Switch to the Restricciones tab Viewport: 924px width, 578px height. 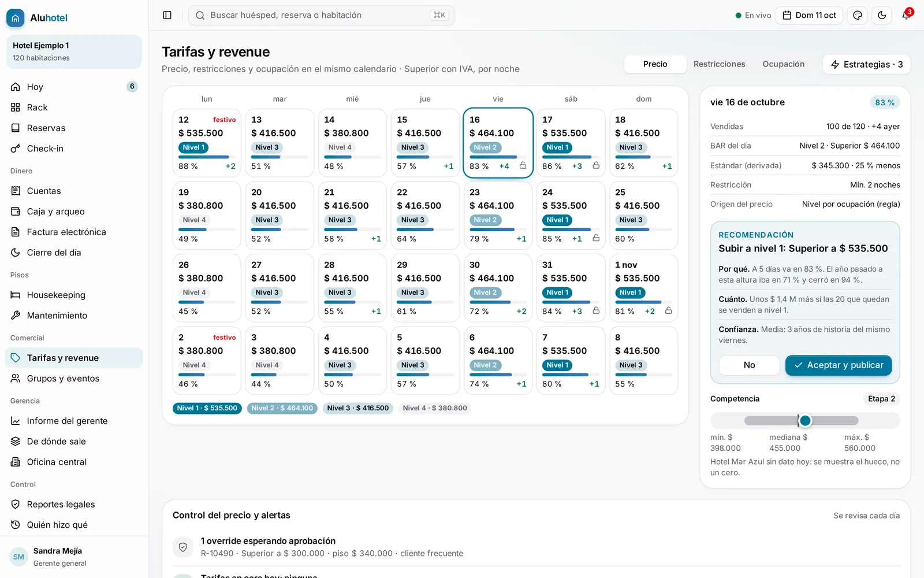click(719, 64)
